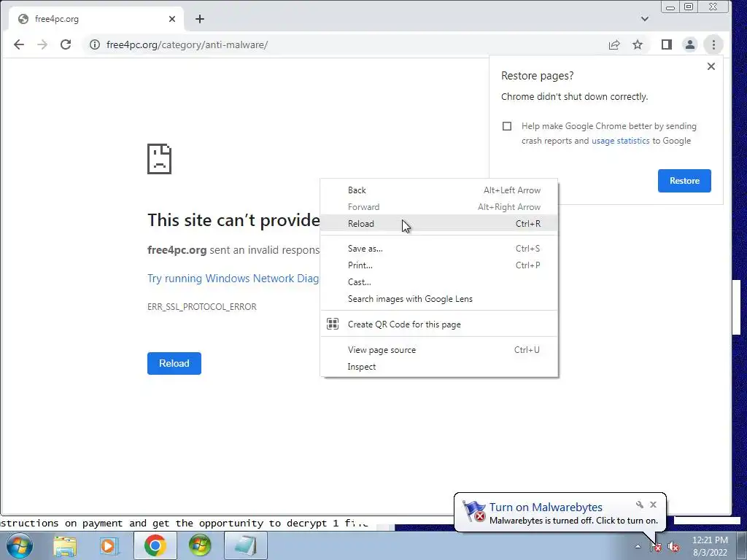Click 'Malwarebytes is turned off' message
The height and width of the screenshot is (560, 747).
point(573,521)
